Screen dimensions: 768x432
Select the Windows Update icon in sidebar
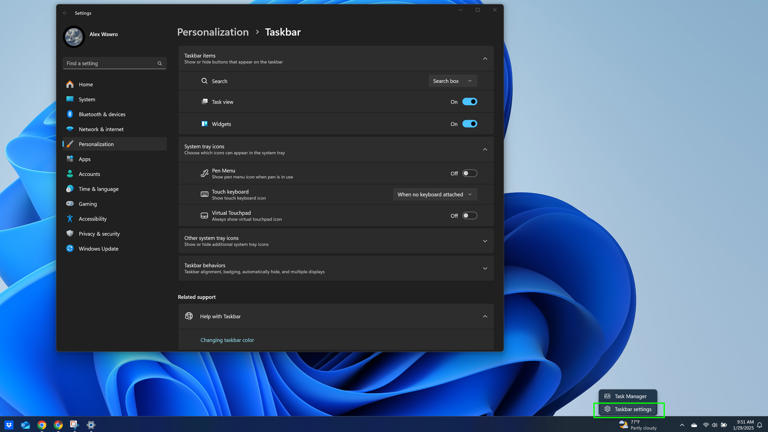[70, 248]
